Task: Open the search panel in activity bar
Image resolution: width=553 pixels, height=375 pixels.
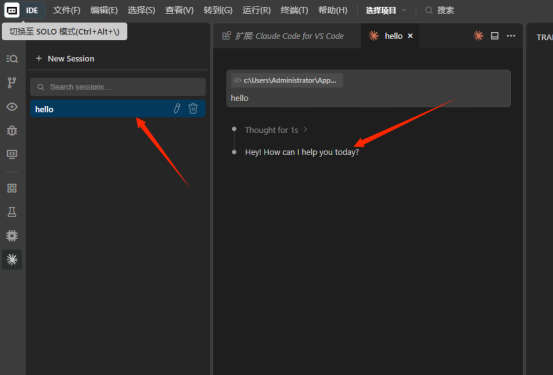Action: 12,59
